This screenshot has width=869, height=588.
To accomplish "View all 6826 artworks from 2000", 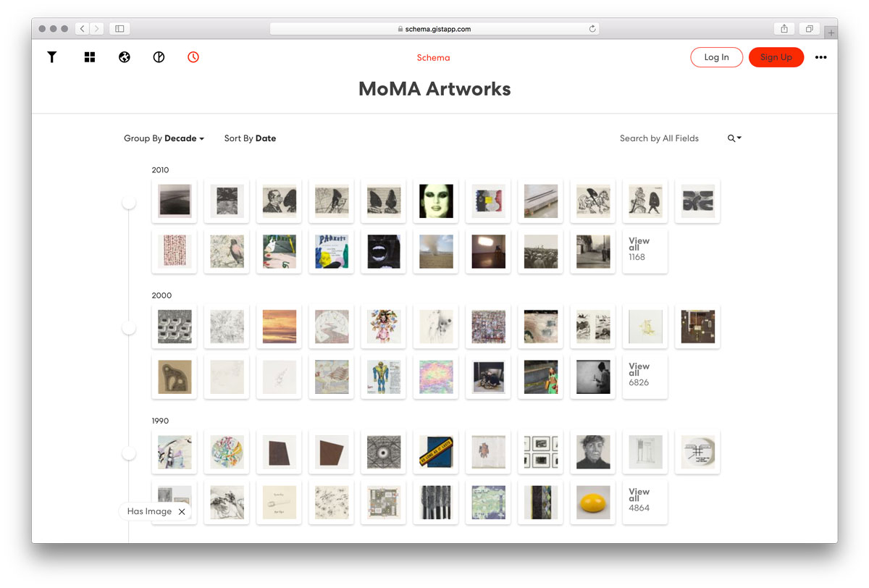I will pyautogui.click(x=645, y=377).
